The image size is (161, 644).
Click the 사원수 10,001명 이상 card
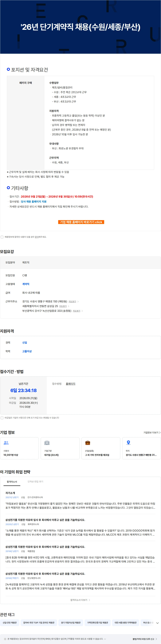pyautogui.click(x=19, y=448)
